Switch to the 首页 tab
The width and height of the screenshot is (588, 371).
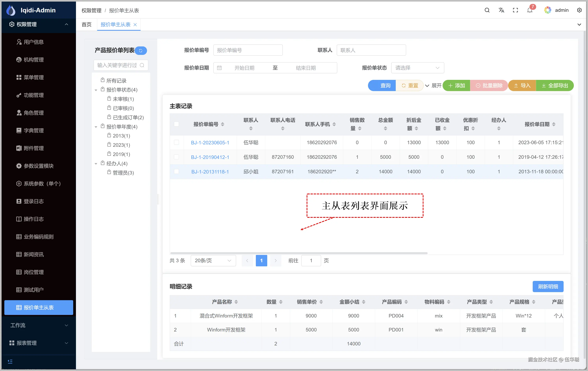click(x=86, y=24)
